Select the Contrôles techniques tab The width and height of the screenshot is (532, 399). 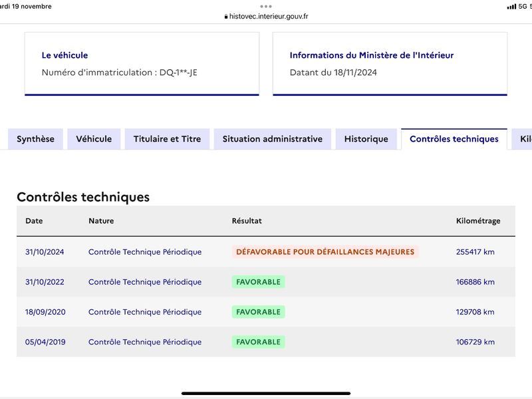pyautogui.click(x=454, y=139)
